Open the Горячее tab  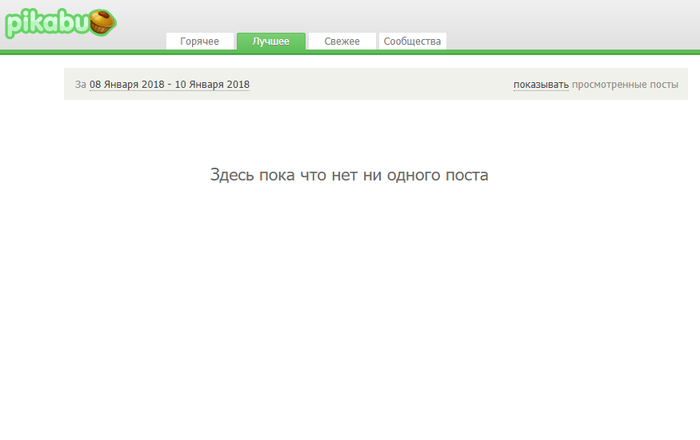(x=199, y=41)
